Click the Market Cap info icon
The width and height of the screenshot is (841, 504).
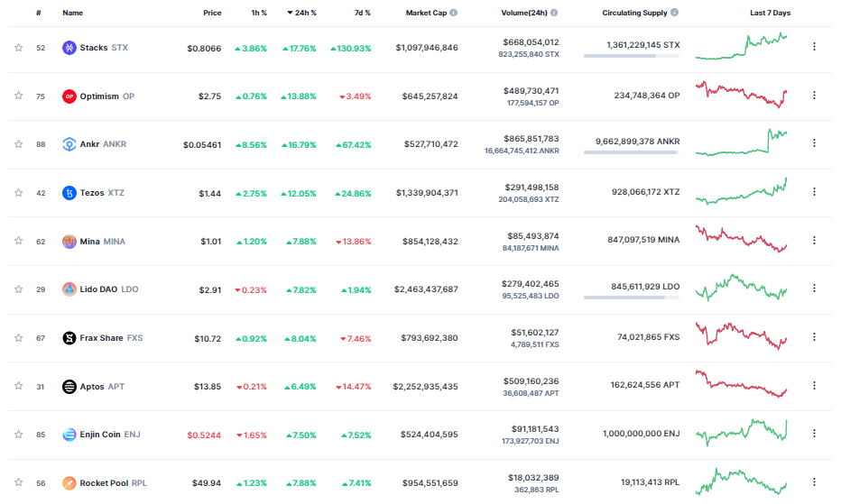tap(453, 14)
